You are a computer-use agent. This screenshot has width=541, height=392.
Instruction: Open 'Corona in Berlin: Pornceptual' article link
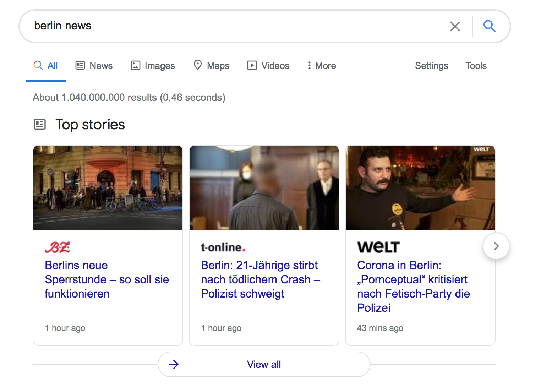414,287
